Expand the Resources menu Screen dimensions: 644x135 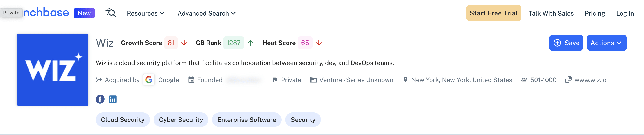coord(146,13)
